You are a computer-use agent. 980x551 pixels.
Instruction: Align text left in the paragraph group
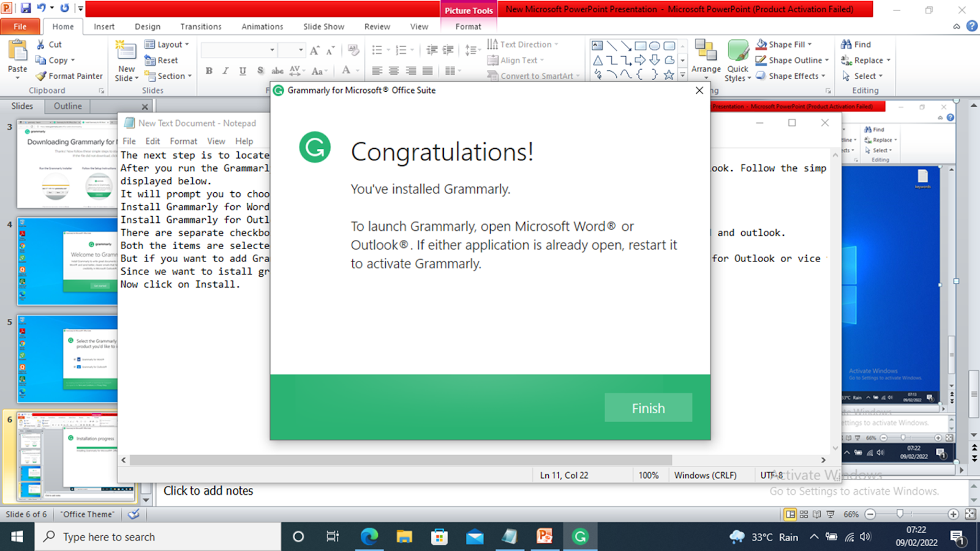[x=377, y=71]
